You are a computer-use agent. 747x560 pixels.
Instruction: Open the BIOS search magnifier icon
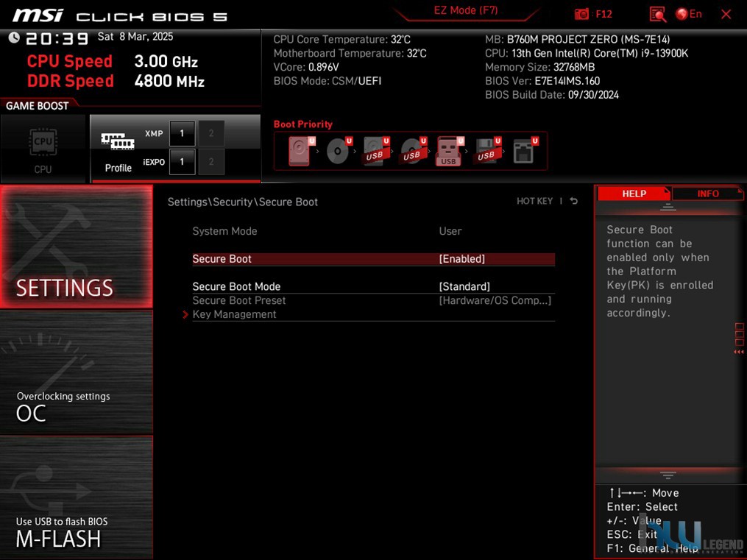[657, 14]
